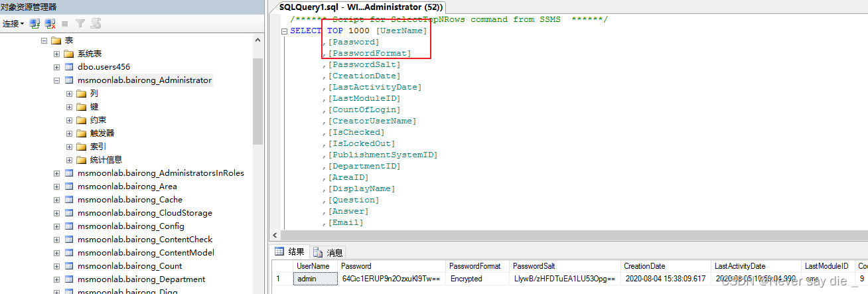
Task: Select the 2020-08-04 15:38:09.617 cell
Action: pos(666,279)
